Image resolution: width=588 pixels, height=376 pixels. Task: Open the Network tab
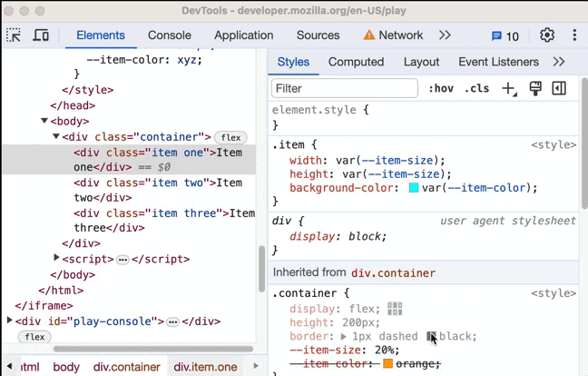point(393,35)
